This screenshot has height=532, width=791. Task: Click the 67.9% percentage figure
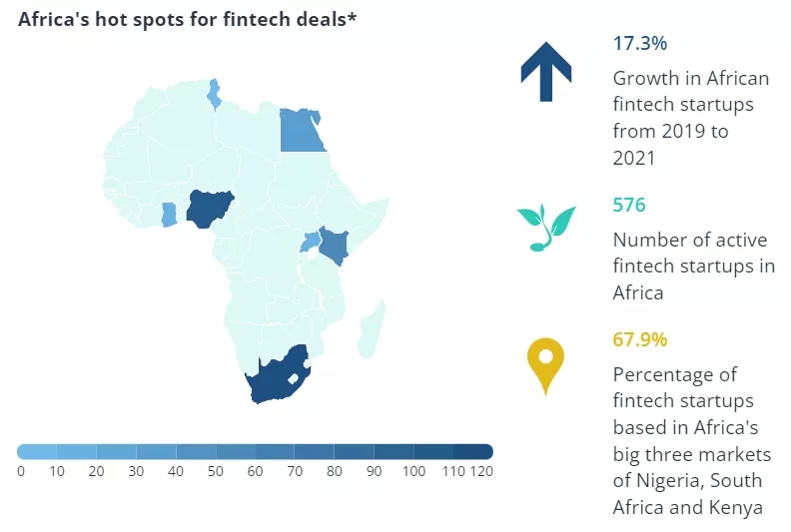(x=639, y=339)
